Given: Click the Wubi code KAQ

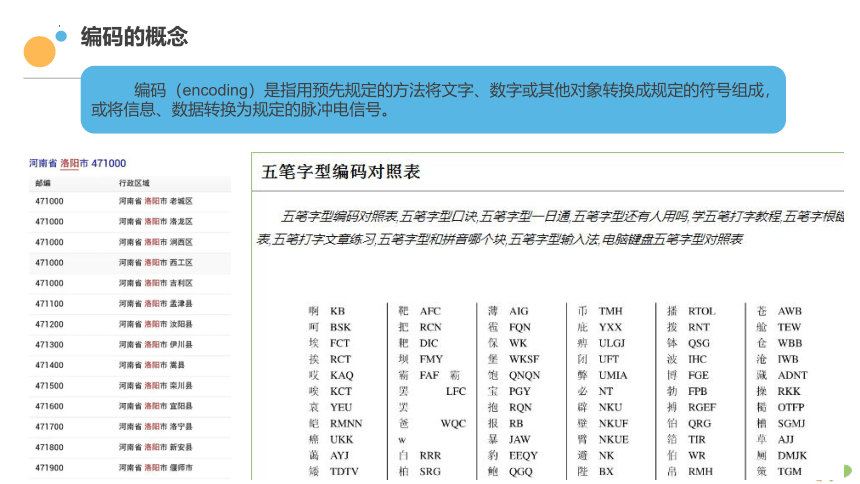Looking at the screenshot, I should [x=342, y=375].
